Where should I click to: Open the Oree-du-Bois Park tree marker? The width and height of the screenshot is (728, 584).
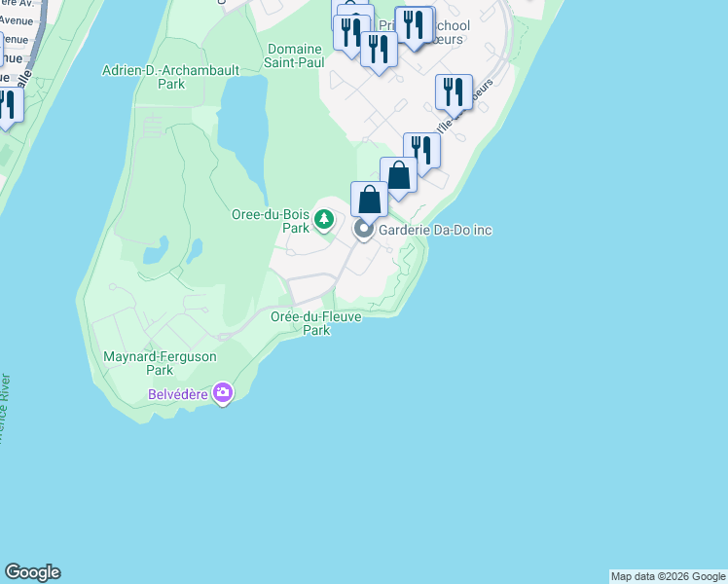coord(324,220)
